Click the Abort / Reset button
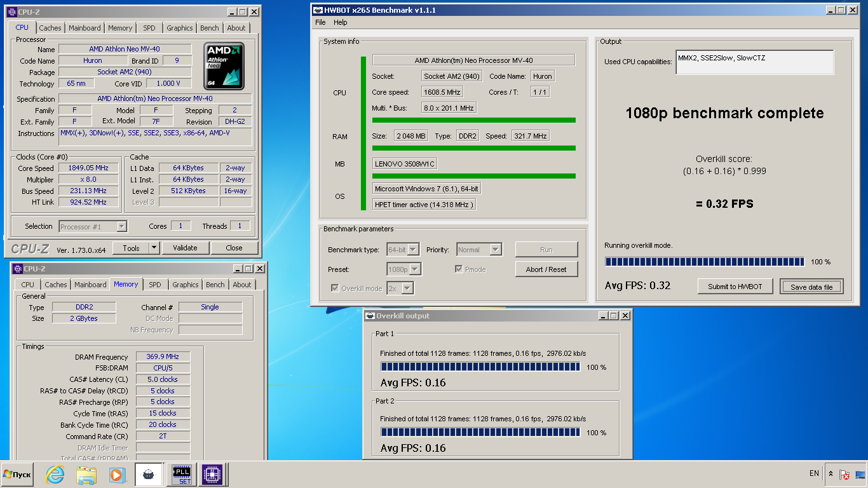Viewport: 868px width, 488px height. (x=546, y=269)
